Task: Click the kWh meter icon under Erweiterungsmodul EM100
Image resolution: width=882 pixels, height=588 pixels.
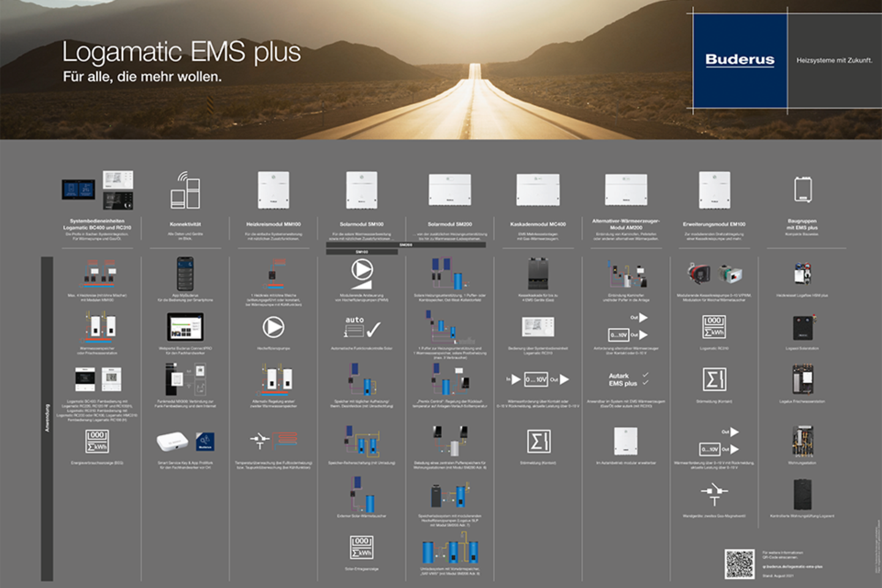Action: tap(714, 327)
